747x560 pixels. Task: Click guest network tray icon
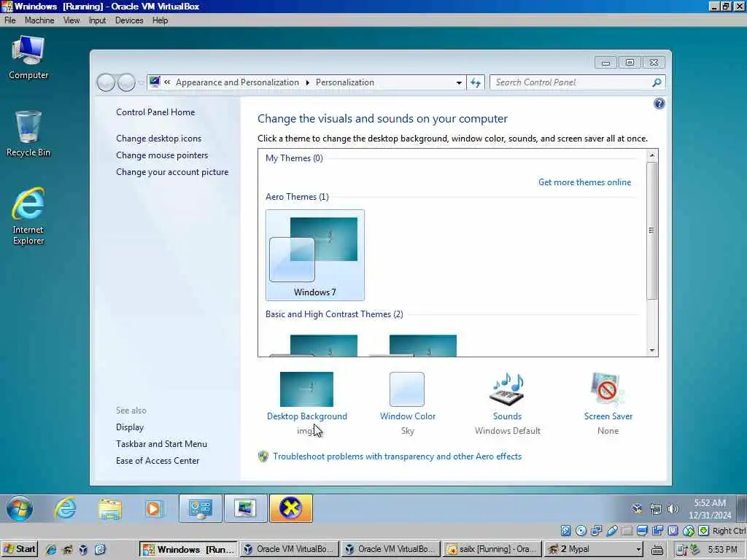click(x=656, y=509)
